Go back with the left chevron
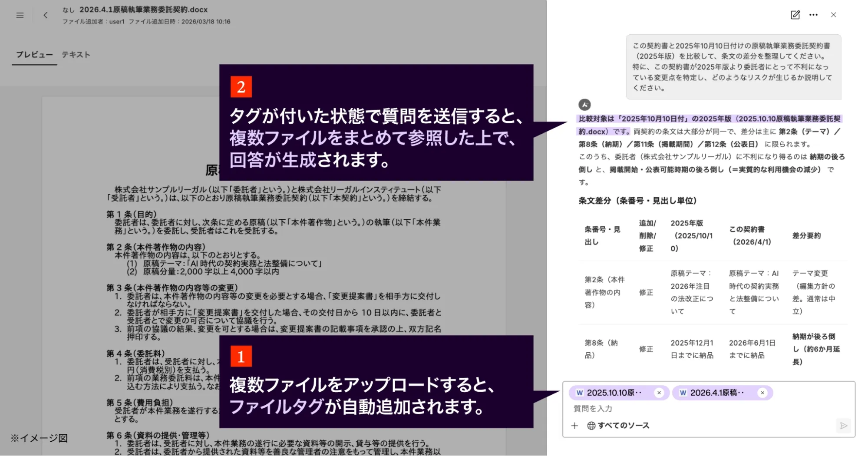Image resolution: width=868 pixels, height=456 pixels. point(46,15)
